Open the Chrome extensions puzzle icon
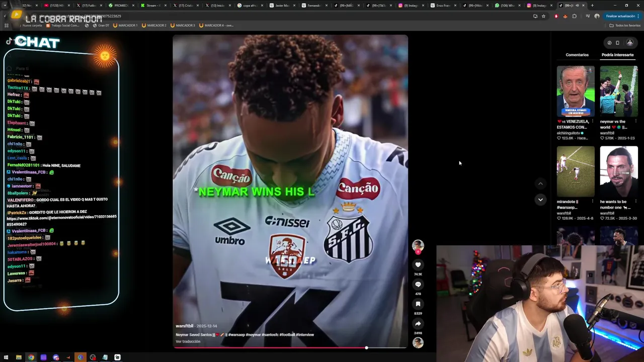644x362 pixels. pyautogui.click(x=574, y=16)
